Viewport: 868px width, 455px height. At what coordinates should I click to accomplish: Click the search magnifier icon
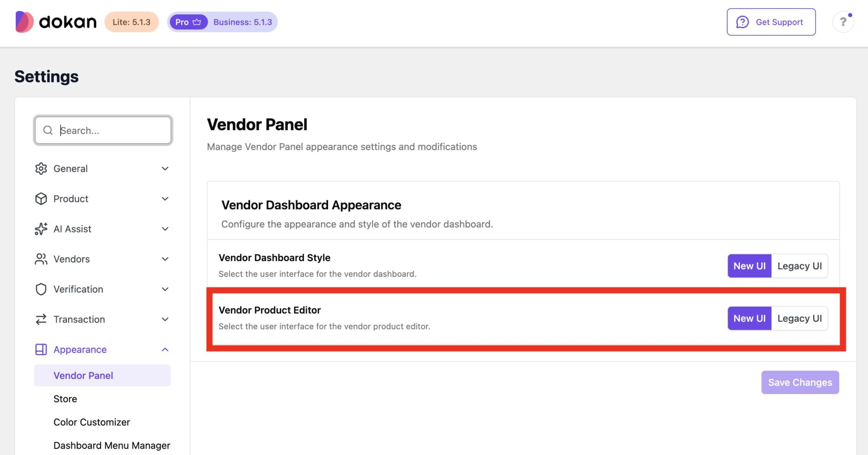(48, 130)
